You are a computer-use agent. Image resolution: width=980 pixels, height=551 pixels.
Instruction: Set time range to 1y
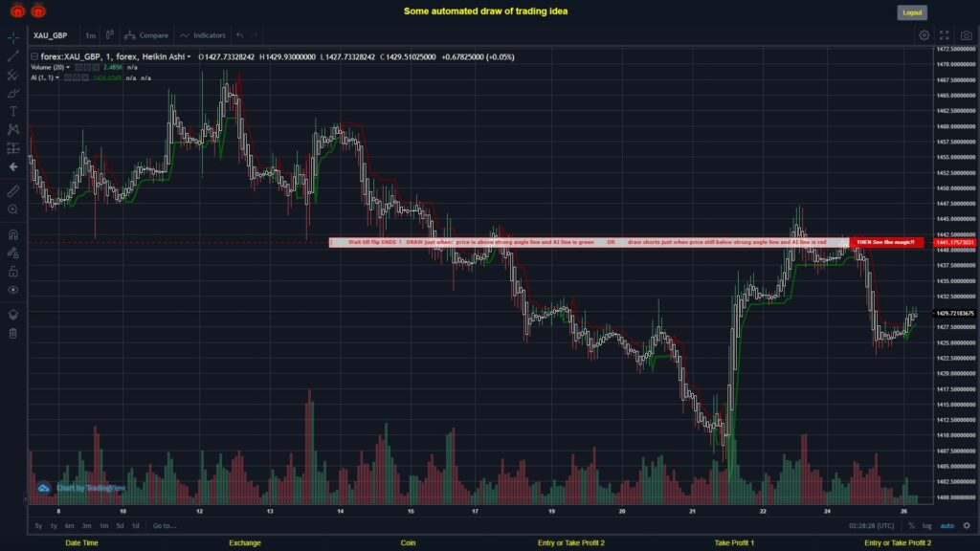[54, 526]
